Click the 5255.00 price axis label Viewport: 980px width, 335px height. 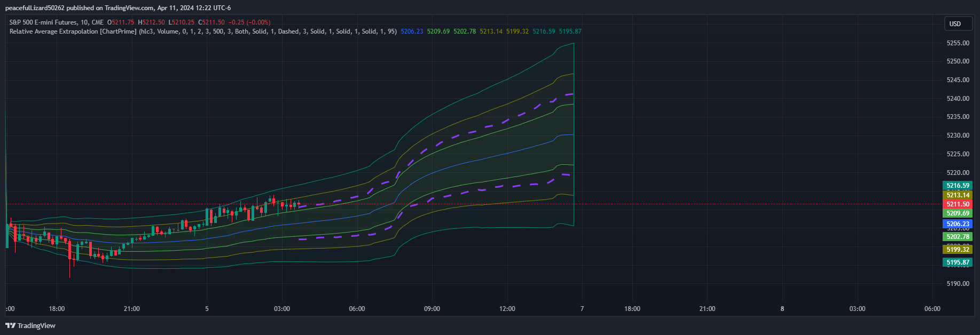click(958, 43)
